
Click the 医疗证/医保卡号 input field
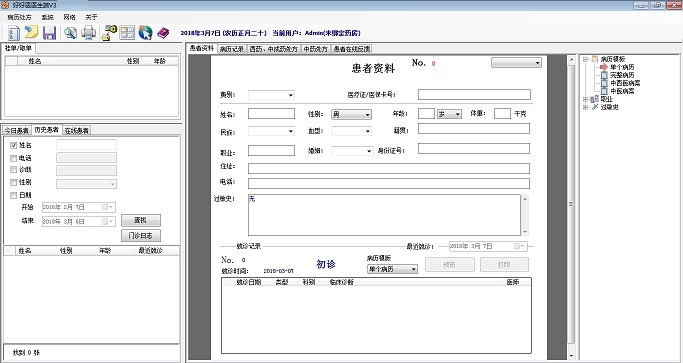click(474, 94)
